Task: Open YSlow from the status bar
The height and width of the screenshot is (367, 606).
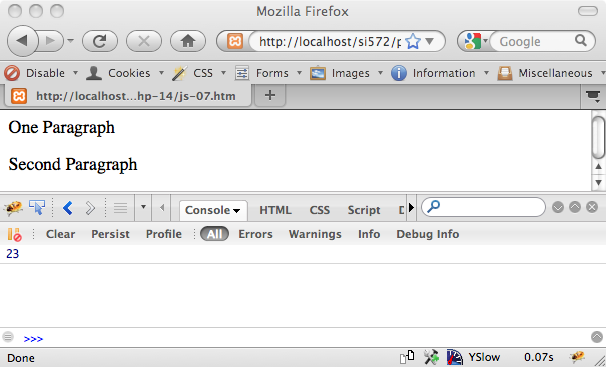Action: [473, 357]
